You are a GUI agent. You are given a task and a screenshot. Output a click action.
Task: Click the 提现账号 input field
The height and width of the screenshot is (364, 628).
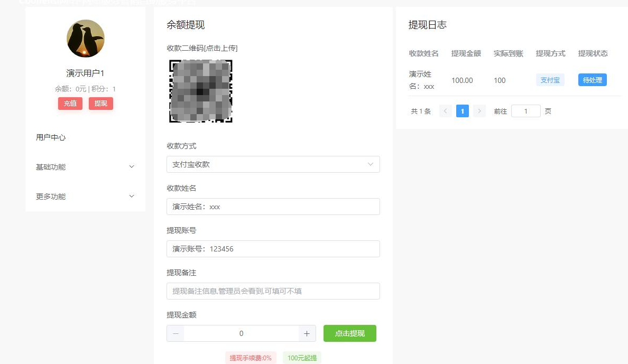[x=273, y=249]
